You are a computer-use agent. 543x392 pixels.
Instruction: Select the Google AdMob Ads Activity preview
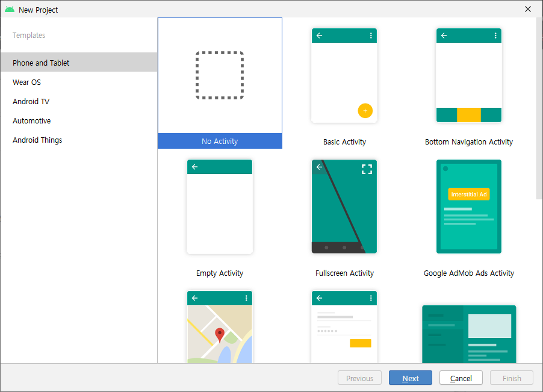pos(469,207)
